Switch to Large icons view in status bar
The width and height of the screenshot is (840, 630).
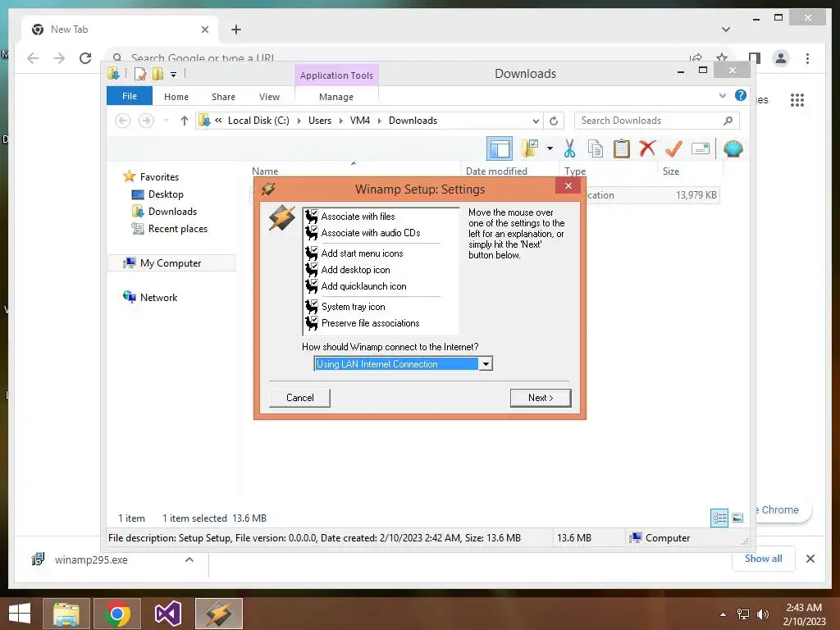(x=737, y=518)
